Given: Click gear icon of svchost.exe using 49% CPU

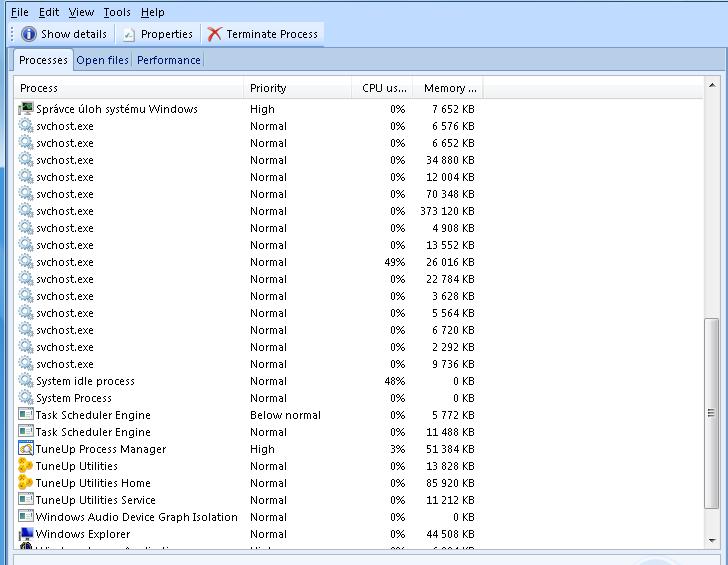Looking at the screenshot, I should pos(26,261).
